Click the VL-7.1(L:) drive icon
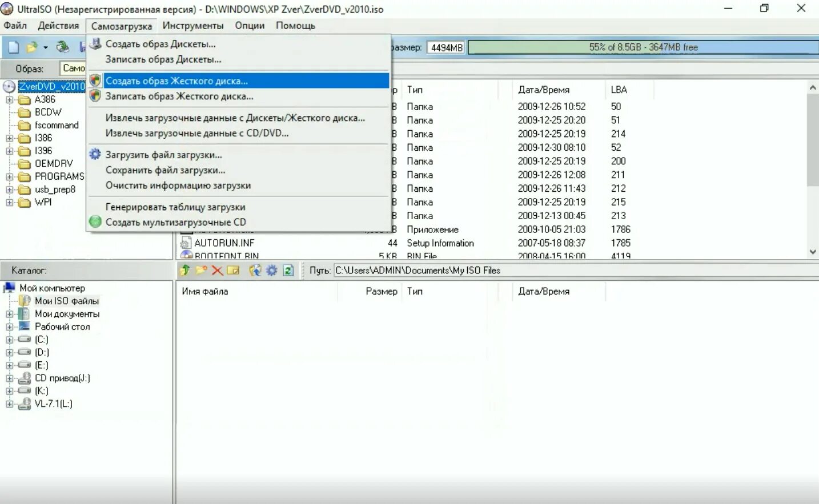Viewport: 819px width, 504px height. coord(25,404)
